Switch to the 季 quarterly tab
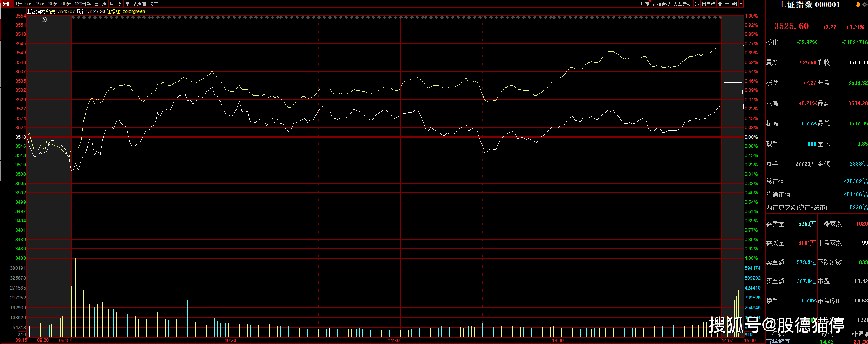Viewport: 868px width, 344px height. [x=120, y=4]
